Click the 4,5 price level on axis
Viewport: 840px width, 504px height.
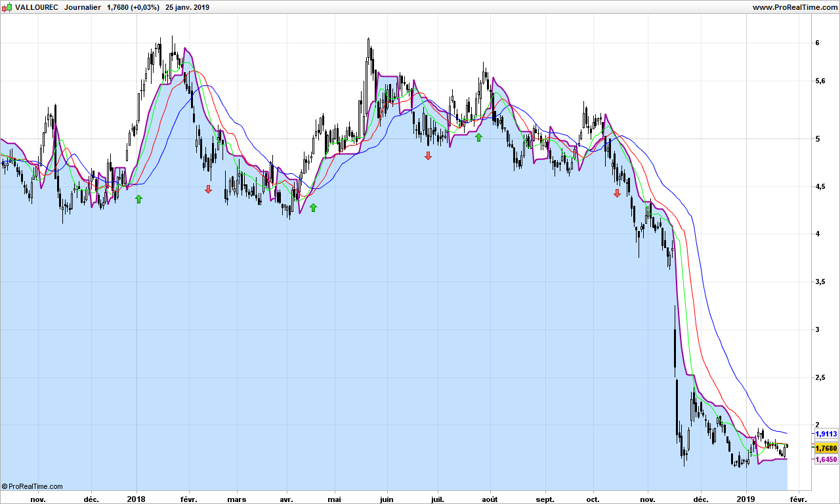pos(820,186)
